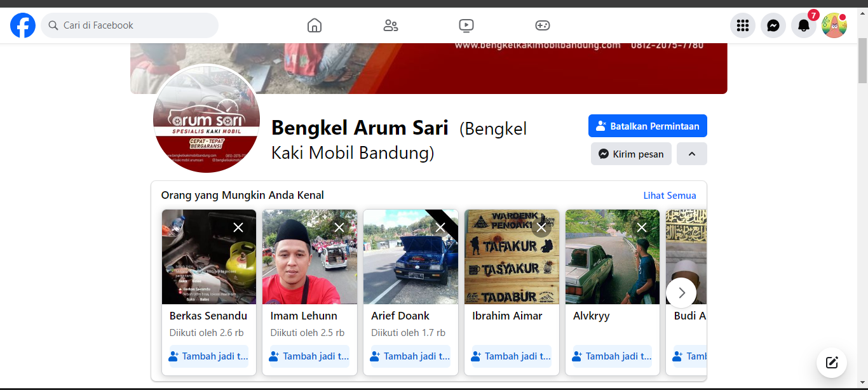Open the Watch video icon
This screenshot has height=390, width=868.
[466, 25]
